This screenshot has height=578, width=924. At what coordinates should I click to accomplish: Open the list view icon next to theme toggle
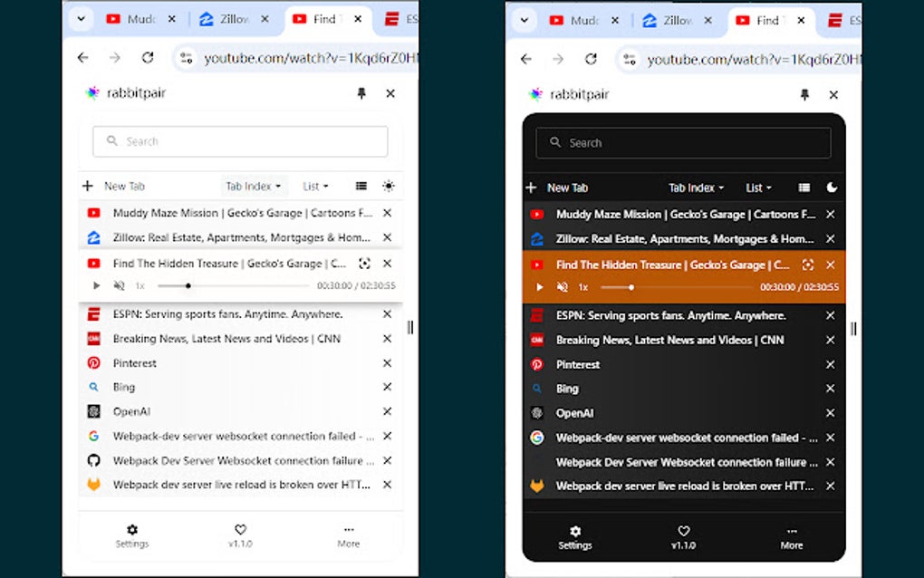361,186
